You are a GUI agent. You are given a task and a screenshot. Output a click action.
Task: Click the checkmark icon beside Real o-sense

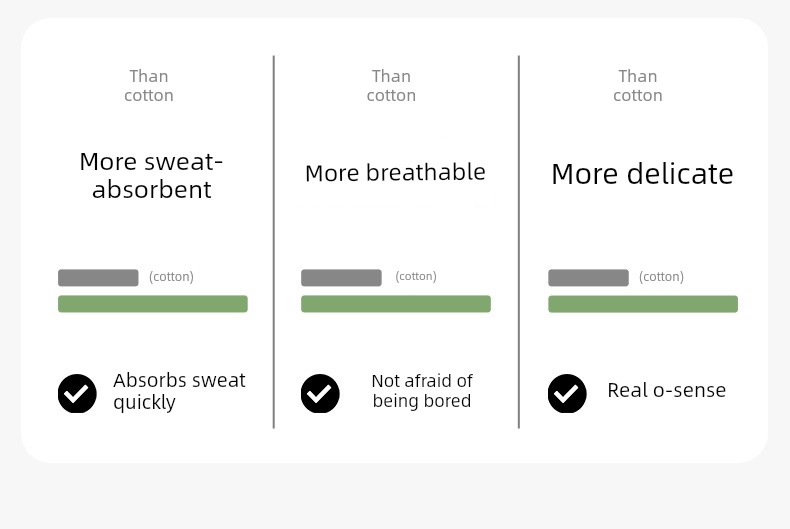tap(567, 393)
